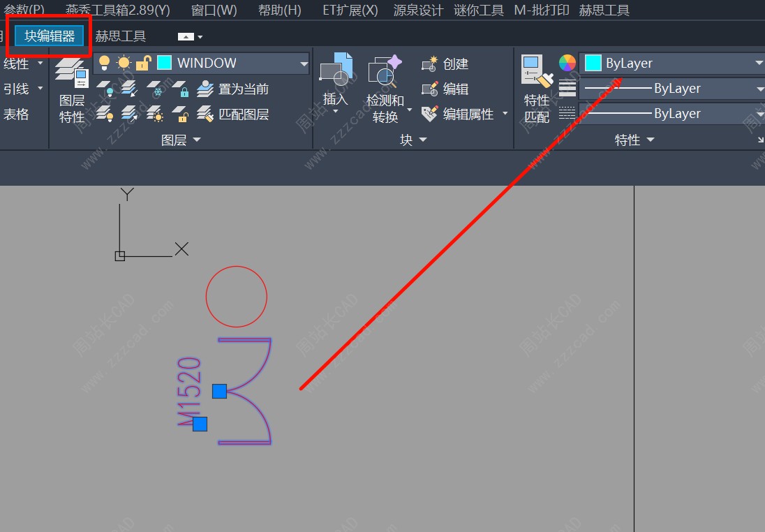765x532 pixels.
Task: Toggle WINDOW layer lightbulb on/off
Action: click(105, 63)
